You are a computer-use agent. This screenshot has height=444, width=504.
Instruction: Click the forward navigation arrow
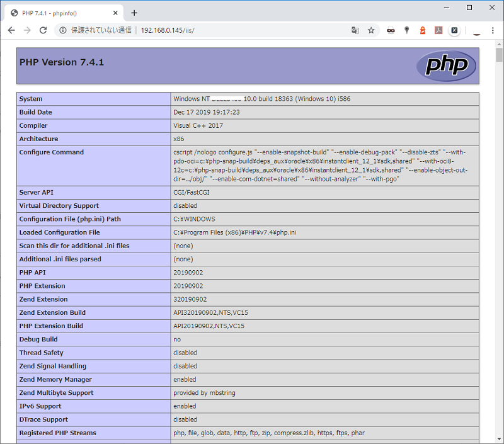coord(27,30)
